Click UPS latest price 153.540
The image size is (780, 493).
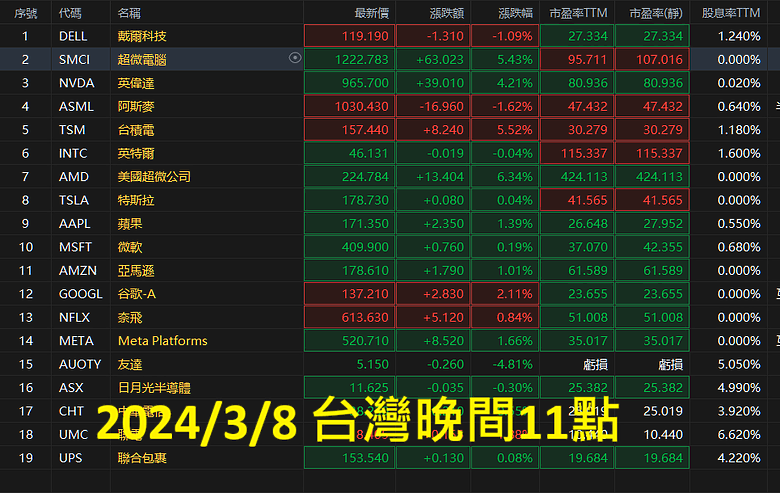point(365,458)
